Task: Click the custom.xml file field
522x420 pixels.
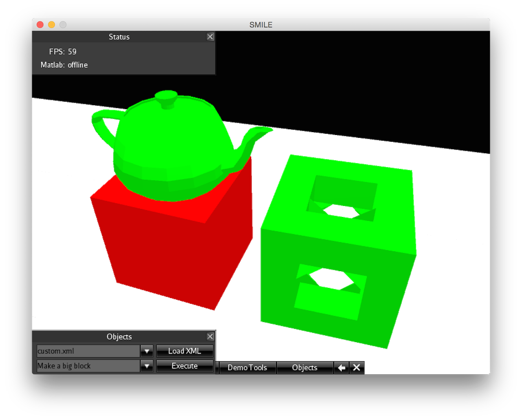Action: 88,351
